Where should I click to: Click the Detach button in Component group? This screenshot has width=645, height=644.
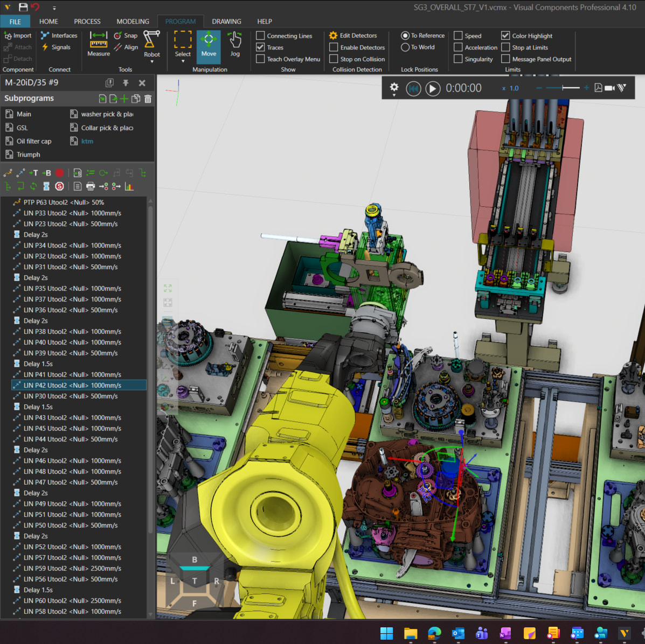click(18, 59)
